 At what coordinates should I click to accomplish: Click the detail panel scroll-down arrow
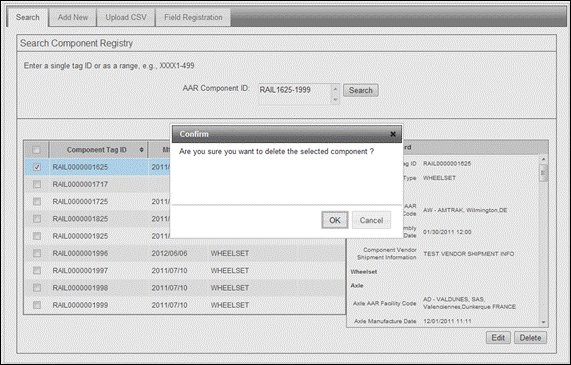[543, 322]
